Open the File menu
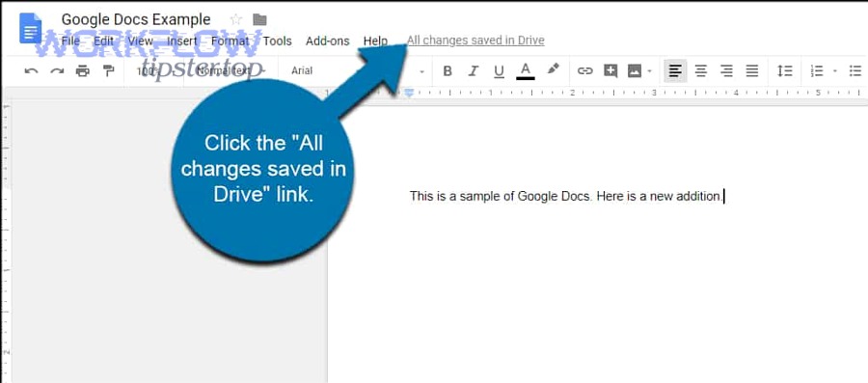868x383 pixels. 70,41
